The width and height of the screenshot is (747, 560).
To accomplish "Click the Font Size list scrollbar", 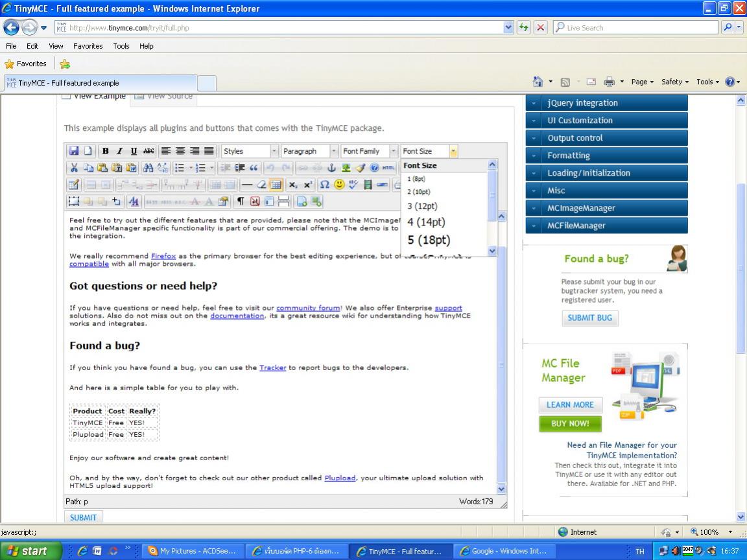I will point(492,207).
